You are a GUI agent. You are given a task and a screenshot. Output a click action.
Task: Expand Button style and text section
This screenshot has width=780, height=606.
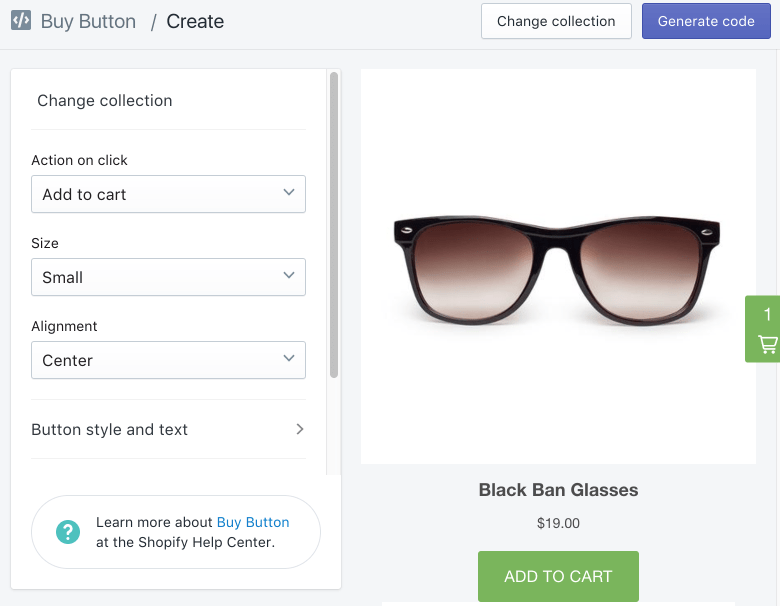(168, 429)
